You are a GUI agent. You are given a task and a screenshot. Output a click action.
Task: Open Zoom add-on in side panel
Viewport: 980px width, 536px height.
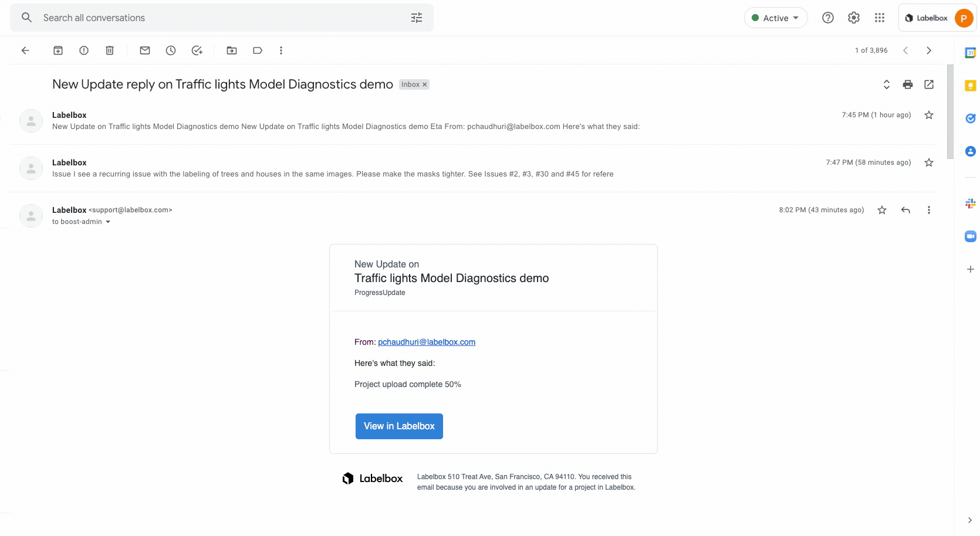(971, 236)
